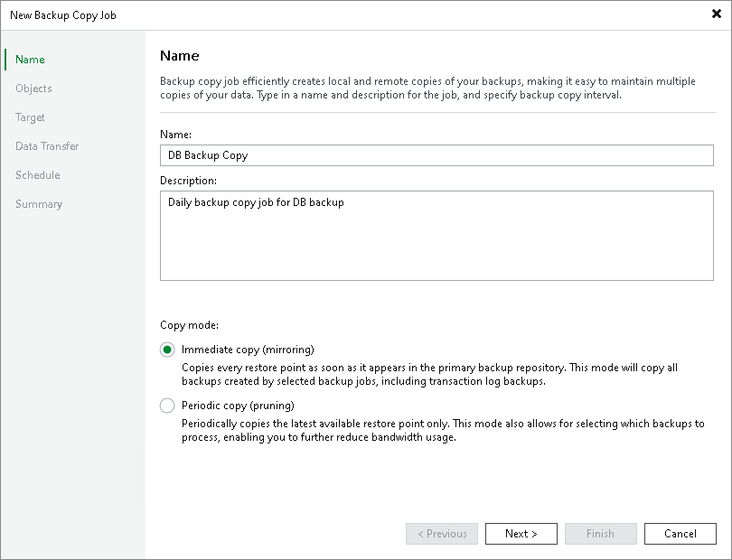Select the Periodic copy (pruning) radio button
The image size is (732, 560).
pos(167,406)
